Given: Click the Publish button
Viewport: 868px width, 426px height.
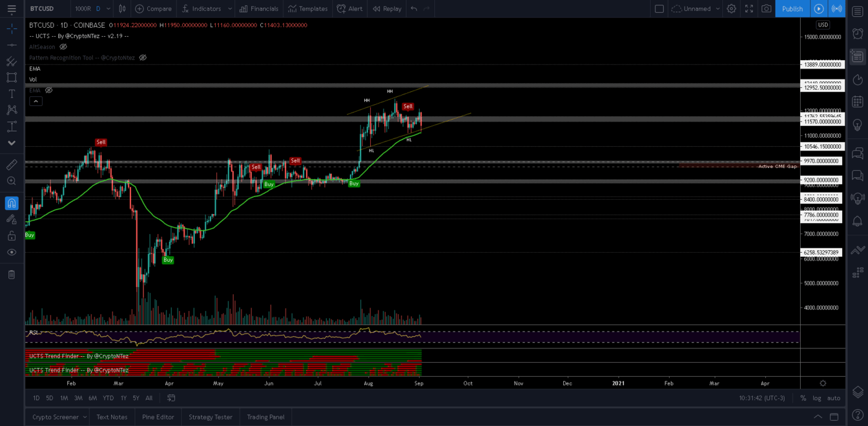Looking at the screenshot, I should tap(792, 8).
